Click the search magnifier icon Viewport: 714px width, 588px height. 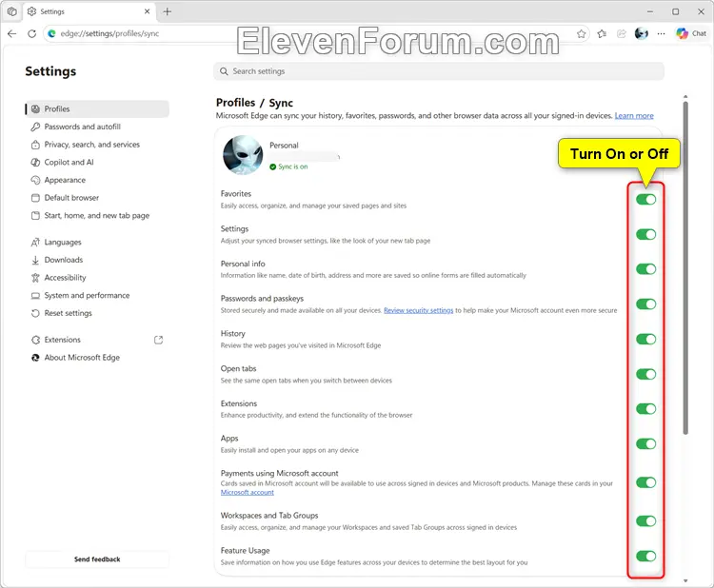(x=224, y=71)
